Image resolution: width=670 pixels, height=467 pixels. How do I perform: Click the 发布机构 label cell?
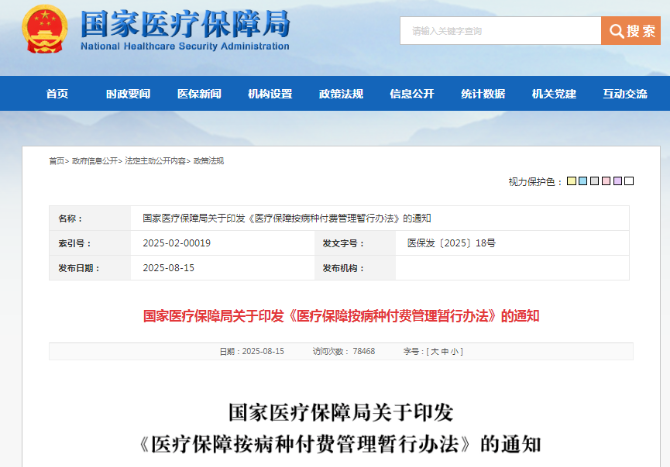pos(355,268)
